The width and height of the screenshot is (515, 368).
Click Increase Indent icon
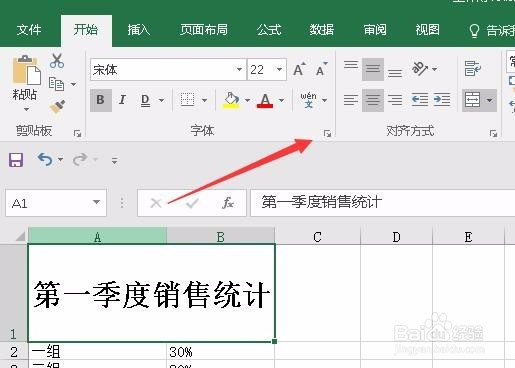click(442, 100)
